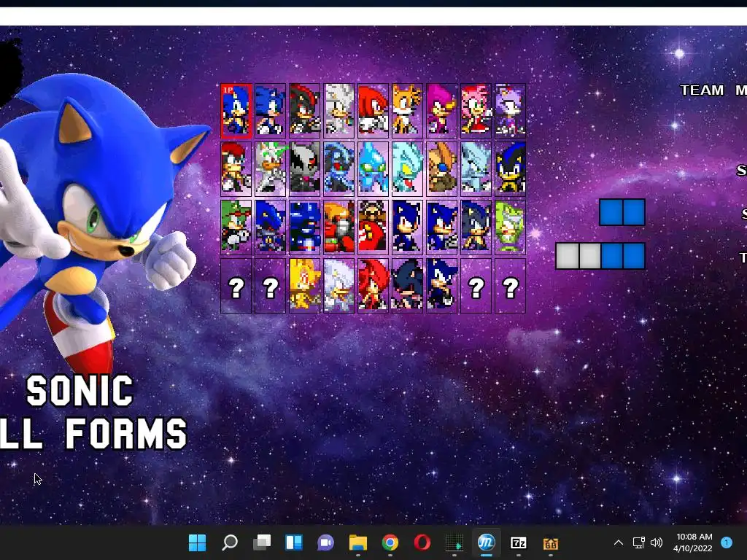Open the clock showing 10:08 AM
747x560 pixels.
tap(693, 542)
